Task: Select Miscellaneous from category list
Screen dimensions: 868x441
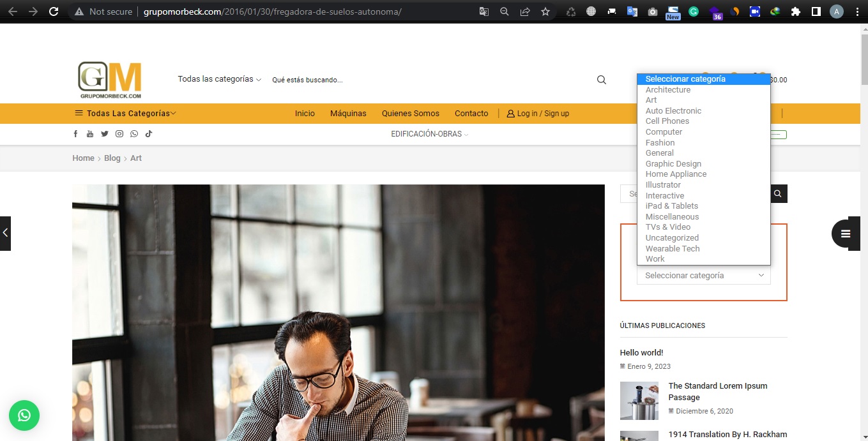Action: (704, 217)
